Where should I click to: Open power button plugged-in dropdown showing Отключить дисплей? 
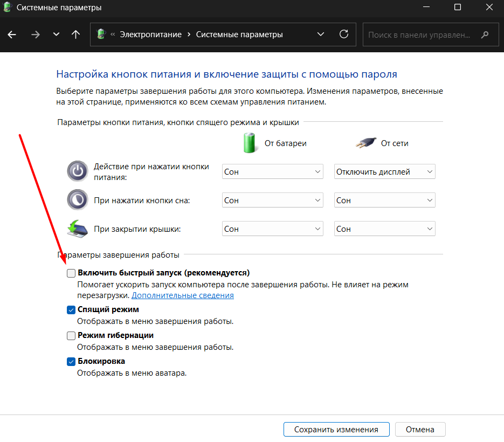[384, 172]
